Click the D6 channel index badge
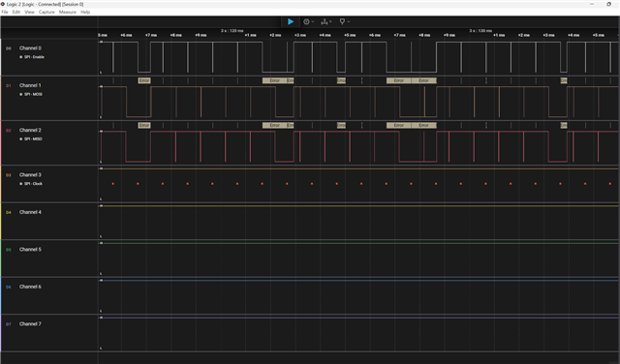Image resolution: width=620 pixels, height=364 pixels. [9, 287]
